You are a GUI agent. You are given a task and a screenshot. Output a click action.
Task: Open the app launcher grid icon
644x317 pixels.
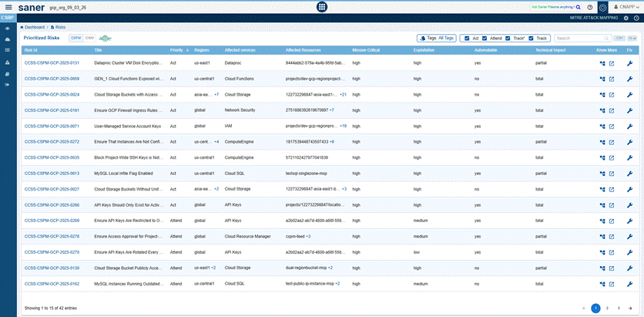pos(322,7)
